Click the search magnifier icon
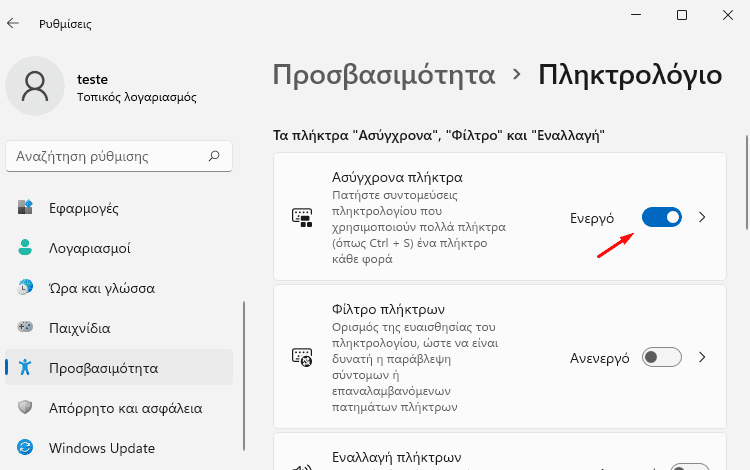750x470 pixels. pyautogui.click(x=213, y=156)
